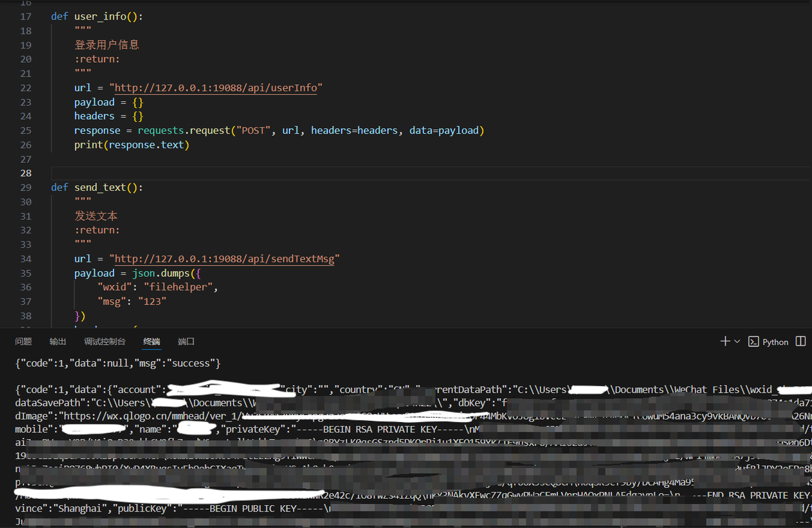This screenshot has width=812, height=528.
Task: Open the terminal launch profile dropdown chevron
Action: point(737,341)
